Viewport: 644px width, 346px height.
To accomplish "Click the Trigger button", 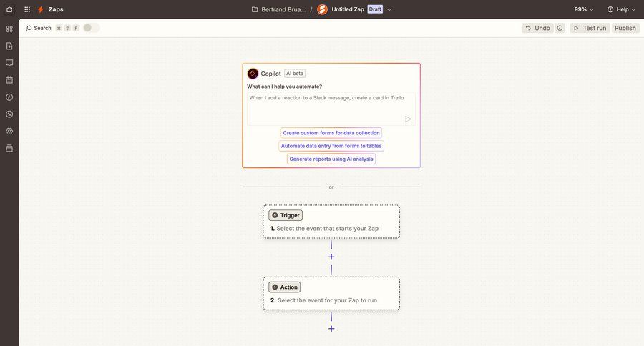I will pyautogui.click(x=286, y=215).
